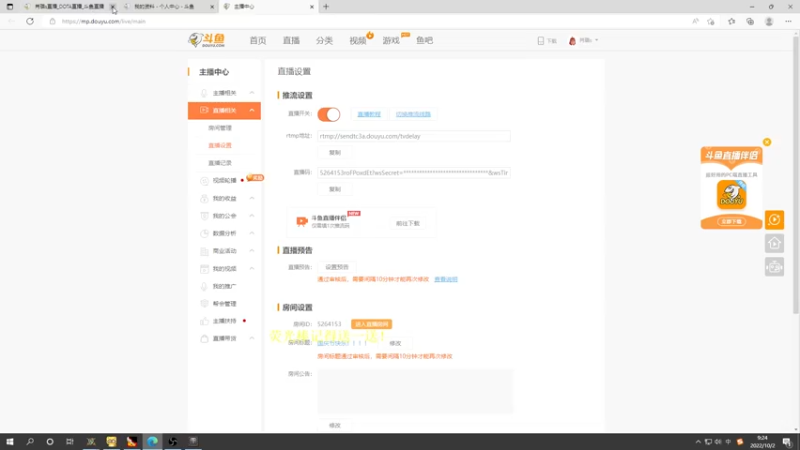This screenshot has width=800, height=450.
Task: Collapse the 主播相关 sidebar section chevron
Action: tap(252, 92)
